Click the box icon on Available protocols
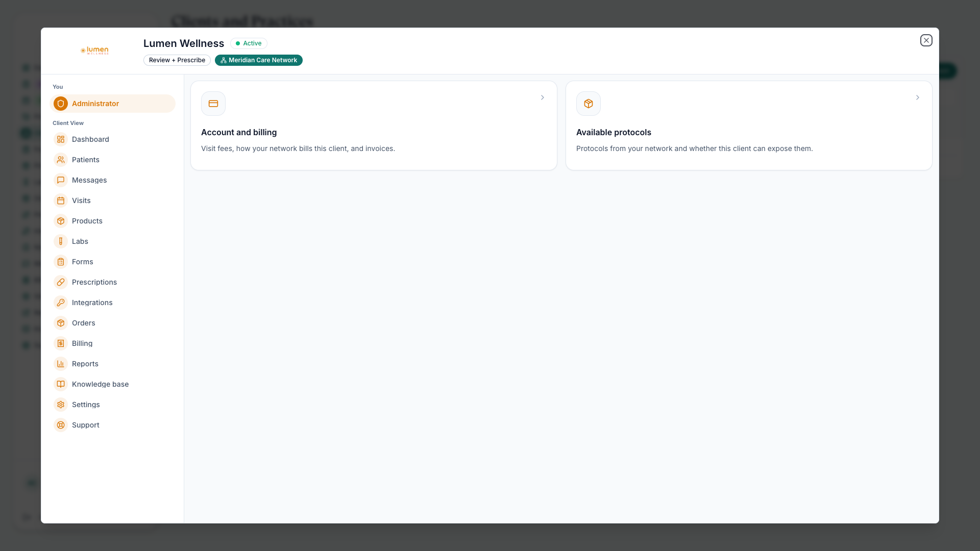The height and width of the screenshot is (551, 980). click(x=589, y=104)
